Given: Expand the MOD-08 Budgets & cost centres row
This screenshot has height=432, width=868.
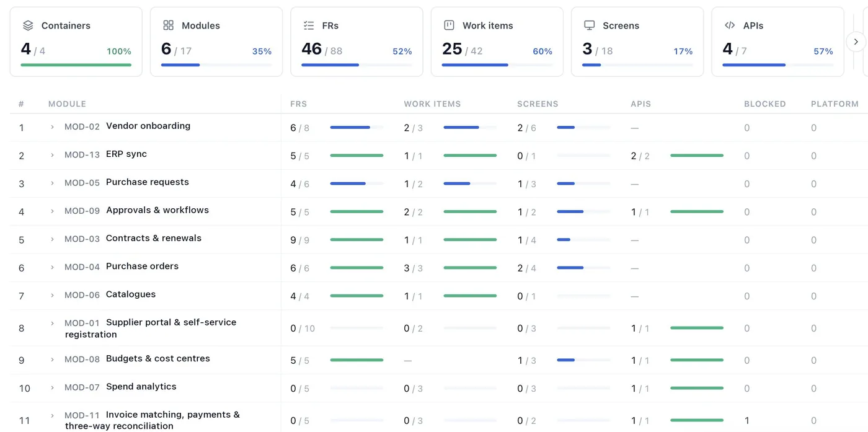Looking at the screenshot, I should (x=53, y=359).
